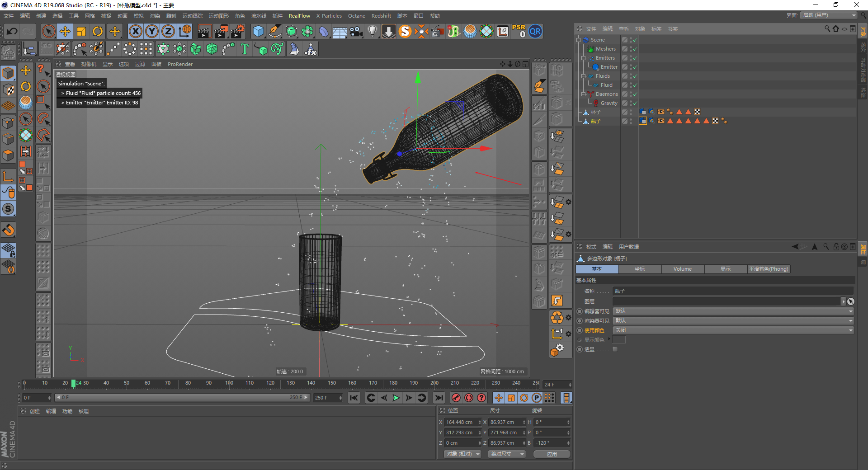Open the RealFlow menu

click(299, 16)
